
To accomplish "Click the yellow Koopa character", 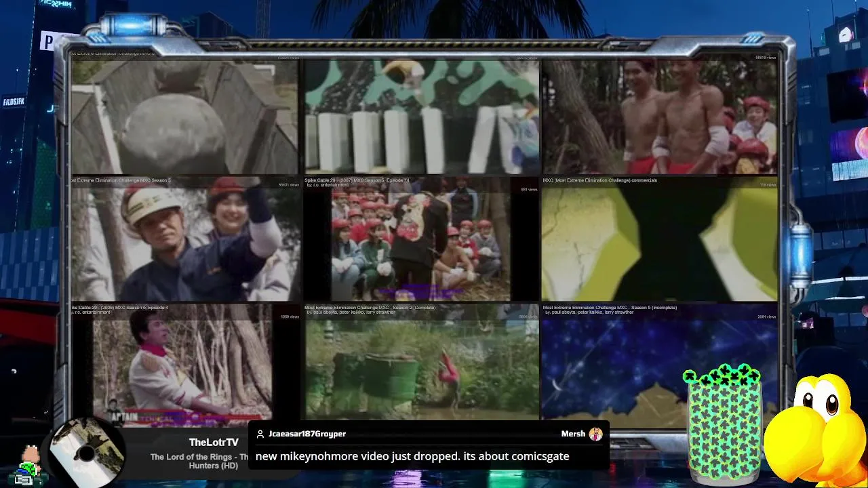I will [816, 430].
